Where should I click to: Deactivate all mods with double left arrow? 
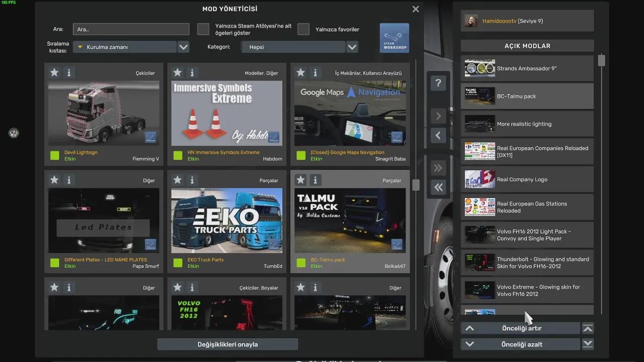(438, 187)
